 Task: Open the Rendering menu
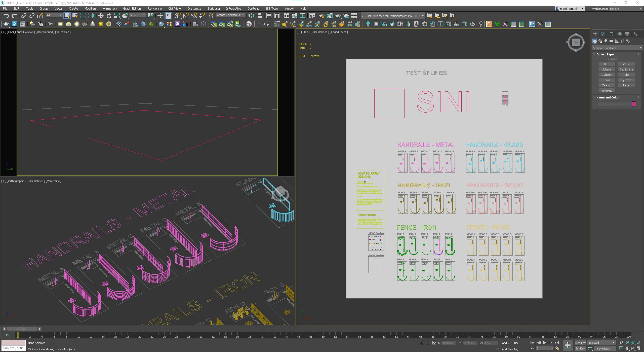155,8
